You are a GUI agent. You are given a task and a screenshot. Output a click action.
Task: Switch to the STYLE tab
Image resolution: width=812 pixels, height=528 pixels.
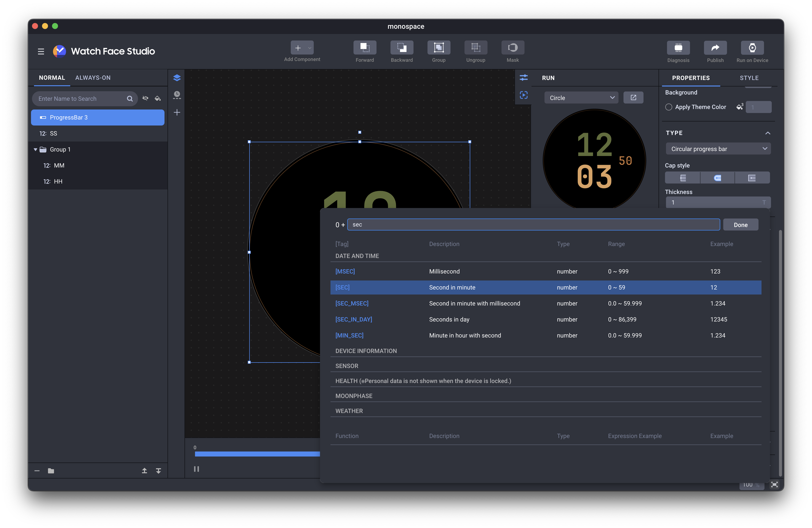pyautogui.click(x=749, y=78)
